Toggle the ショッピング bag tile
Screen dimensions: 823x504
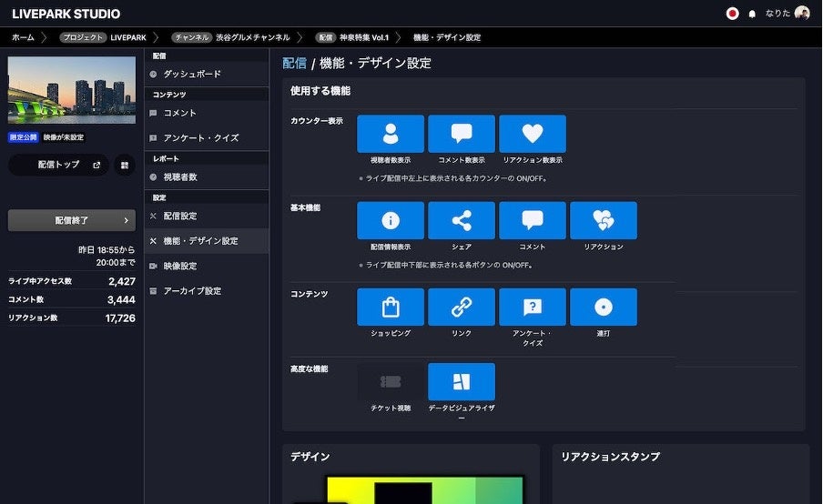click(391, 307)
